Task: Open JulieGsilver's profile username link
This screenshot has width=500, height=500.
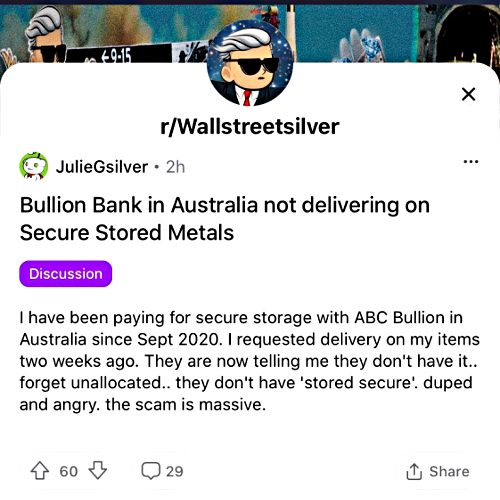Action: [102, 167]
